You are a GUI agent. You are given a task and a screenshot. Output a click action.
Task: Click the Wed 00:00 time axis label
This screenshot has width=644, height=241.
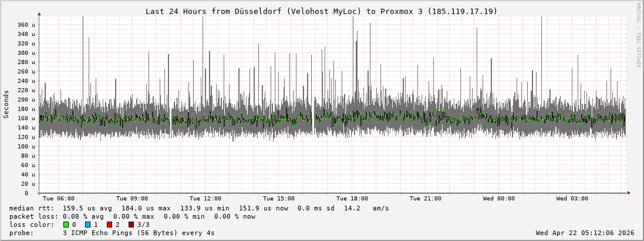(x=499, y=199)
